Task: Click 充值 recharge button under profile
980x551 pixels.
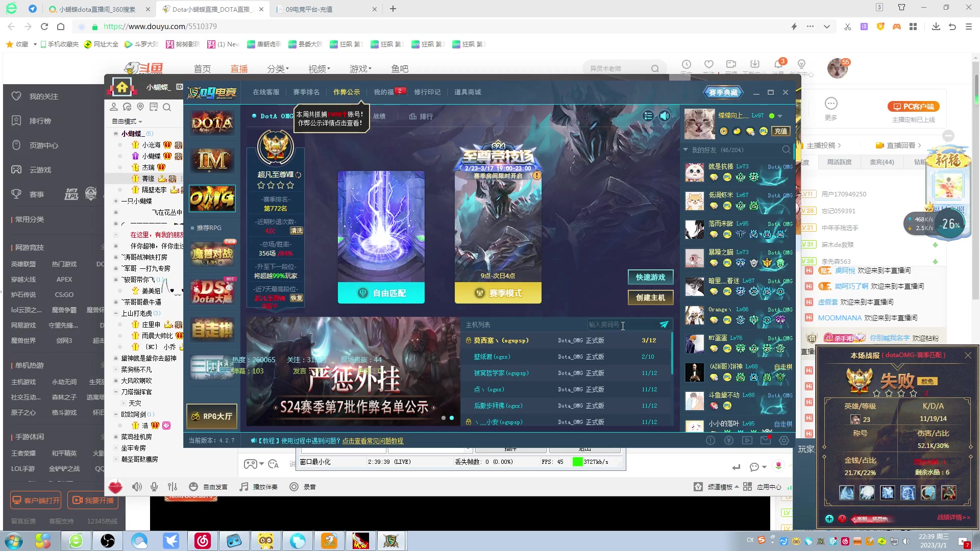Action: pos(781,131)
